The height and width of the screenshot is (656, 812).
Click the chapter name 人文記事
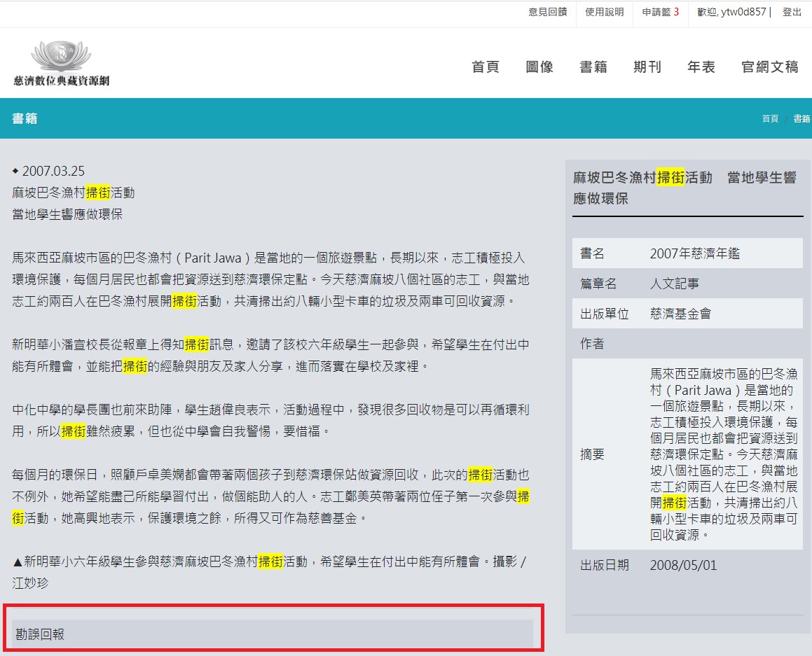[x=674, y=284]
